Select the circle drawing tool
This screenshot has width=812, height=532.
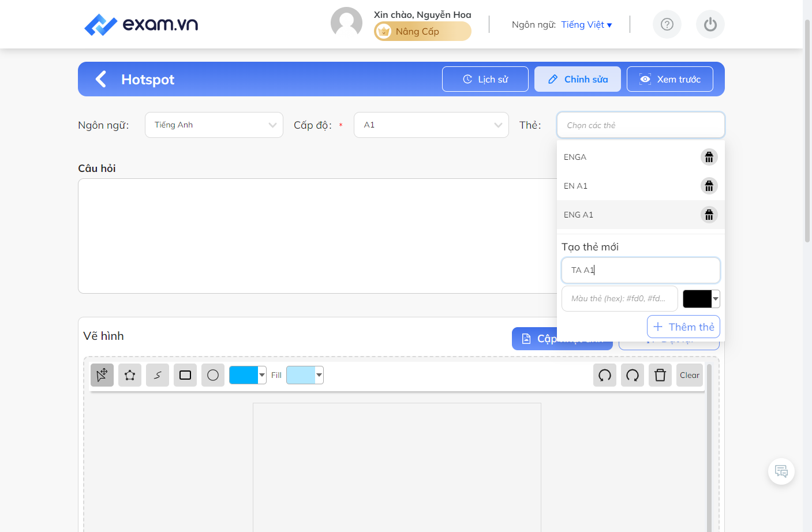[x=213, y=375]
